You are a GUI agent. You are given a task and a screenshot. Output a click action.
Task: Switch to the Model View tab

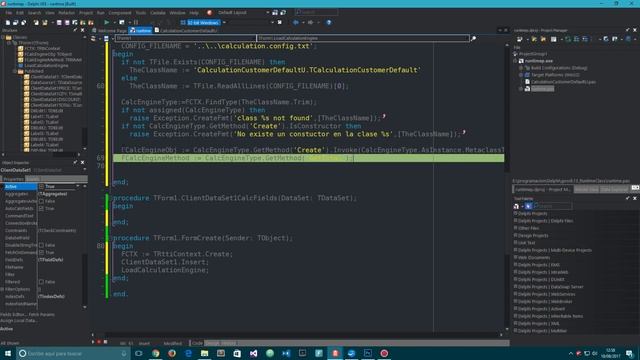coord(587,189)
